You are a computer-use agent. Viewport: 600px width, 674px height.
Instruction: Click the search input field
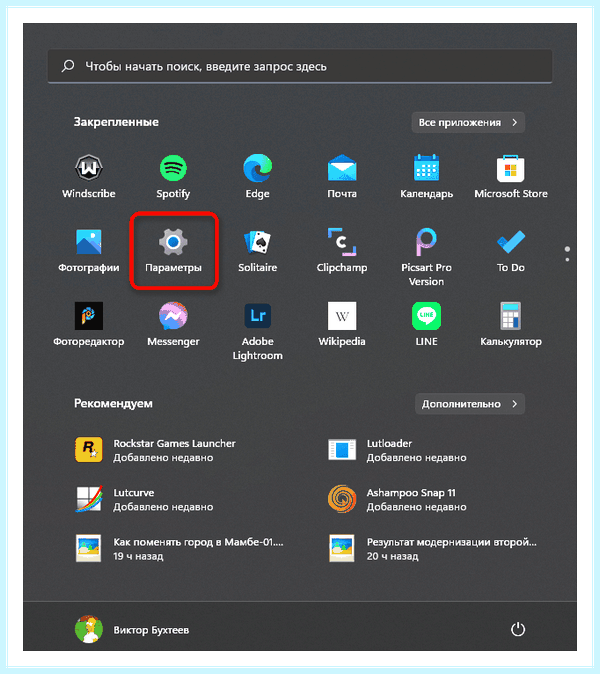click(x=300, y=66)
